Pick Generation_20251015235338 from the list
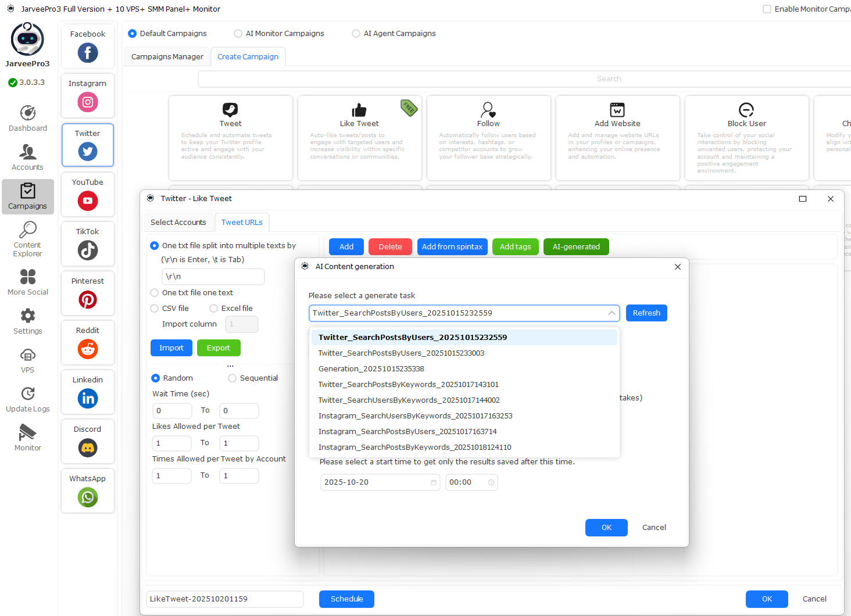The width and height of the screenshot is (851, 616). point(371,369)
